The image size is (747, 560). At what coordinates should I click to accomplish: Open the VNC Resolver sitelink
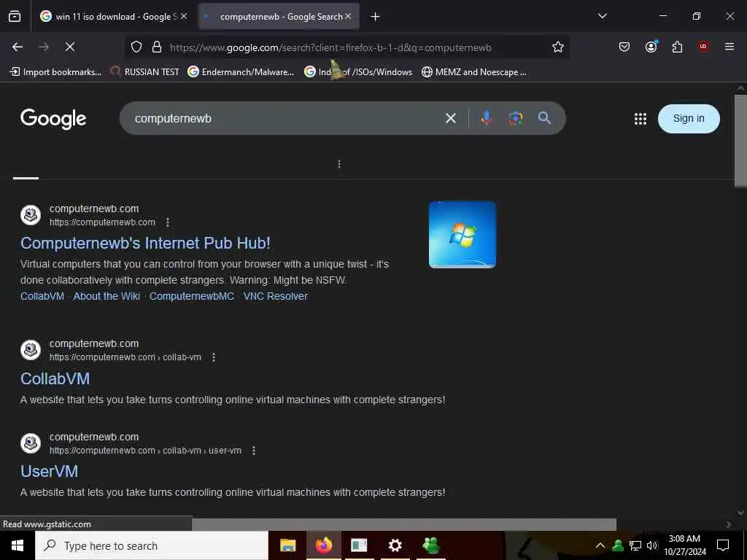pos(276,296)
